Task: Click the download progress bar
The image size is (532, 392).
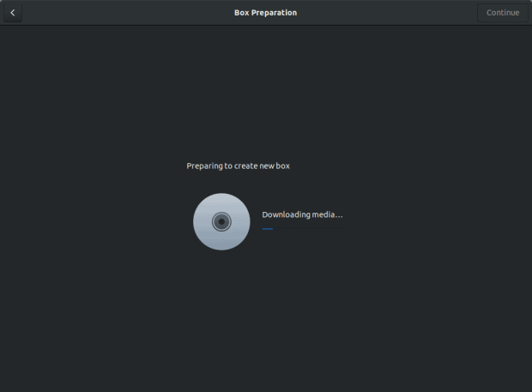Action: 302,229
